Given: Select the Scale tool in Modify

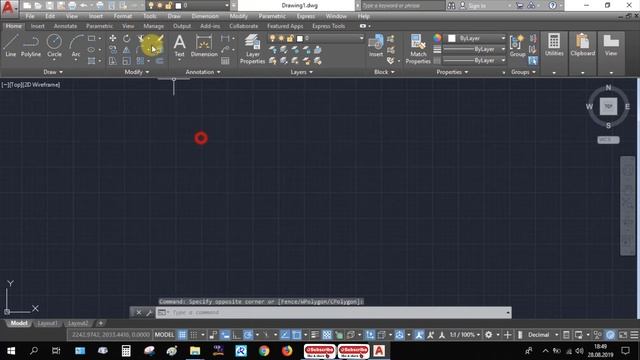Looking at the screenshot, I should [127, 61].
